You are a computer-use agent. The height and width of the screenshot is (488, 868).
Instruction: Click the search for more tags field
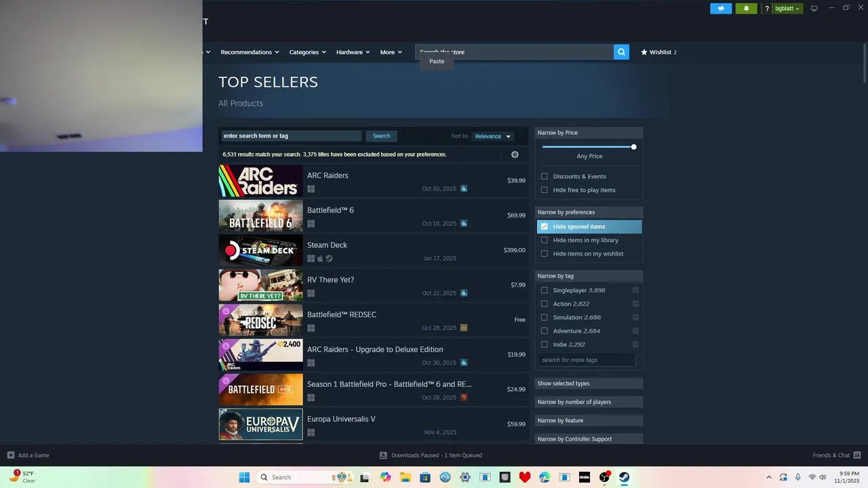tap(587, 360)
